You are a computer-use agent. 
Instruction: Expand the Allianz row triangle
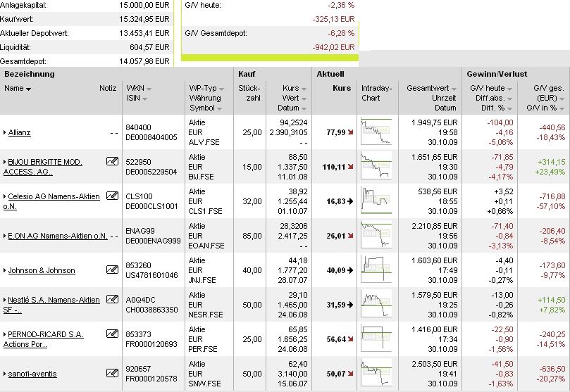pos(5,132)
